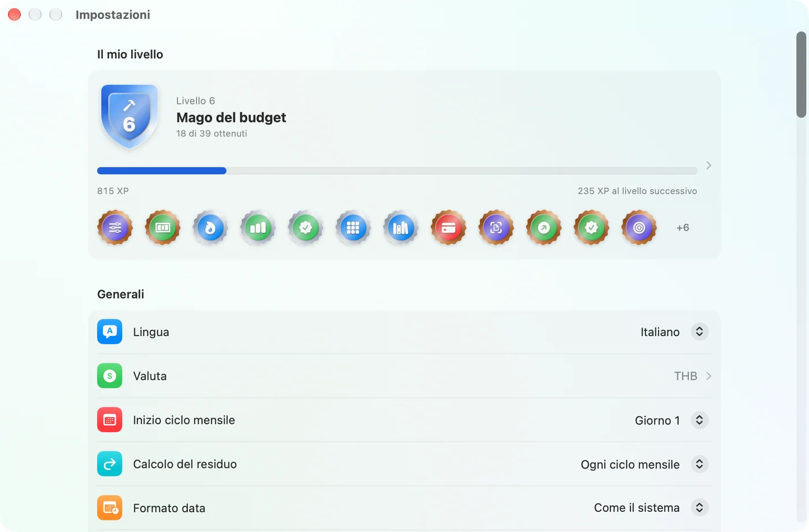Click the XP level progress bar

click(x=397, y=171)
